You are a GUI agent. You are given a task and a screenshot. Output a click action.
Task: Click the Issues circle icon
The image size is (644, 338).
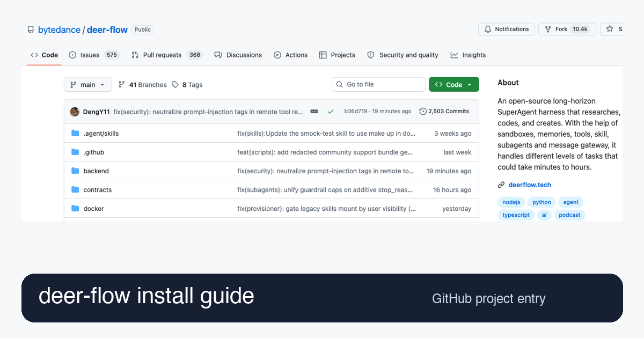click(72, 55)
